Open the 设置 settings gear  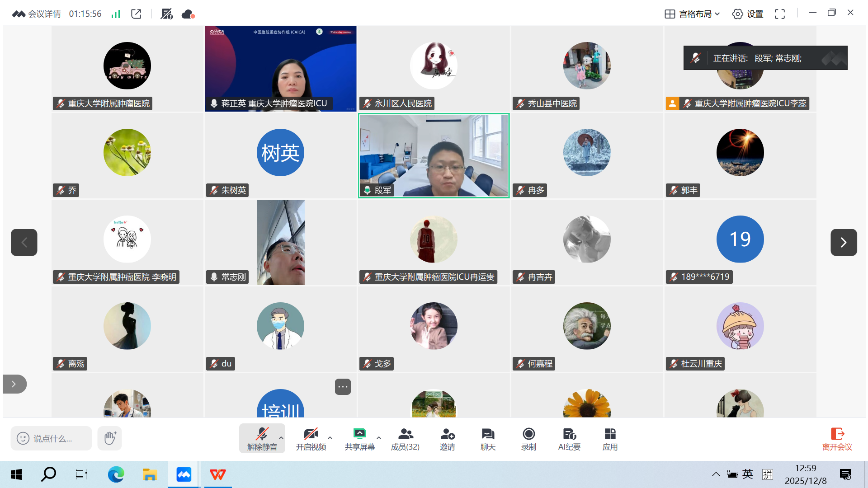(x=746, y=14)
